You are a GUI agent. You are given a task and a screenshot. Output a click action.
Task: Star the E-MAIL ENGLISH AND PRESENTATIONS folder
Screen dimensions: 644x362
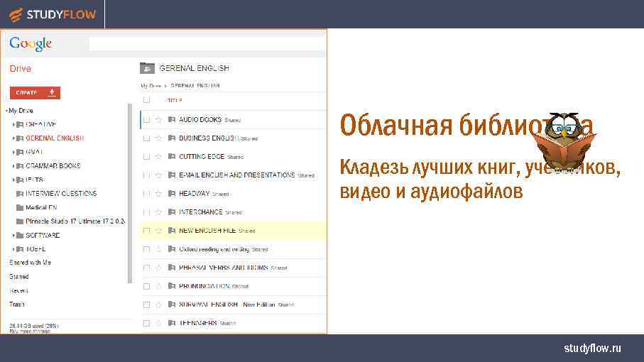(158, 175)
